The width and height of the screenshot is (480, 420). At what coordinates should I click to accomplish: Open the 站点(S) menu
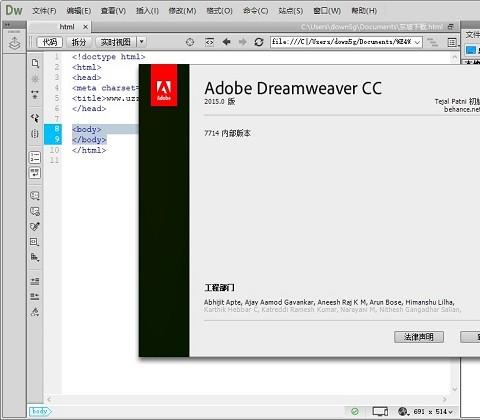point(291,11)
